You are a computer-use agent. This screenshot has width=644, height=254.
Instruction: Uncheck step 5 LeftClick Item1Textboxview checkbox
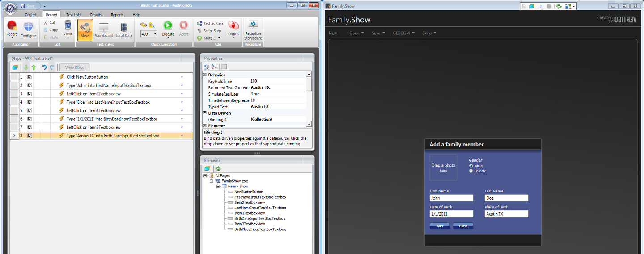pos(30,110)
